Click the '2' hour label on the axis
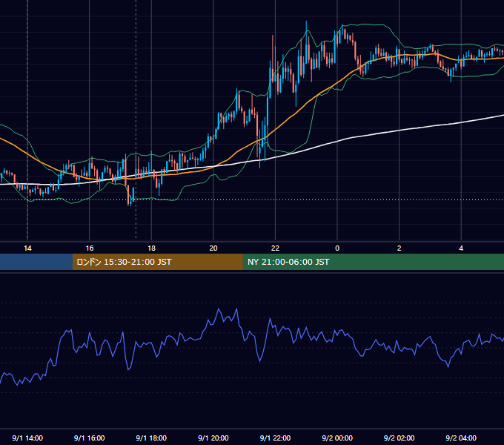The height and width of the screenshot is (445, 504). coord(399,248)
